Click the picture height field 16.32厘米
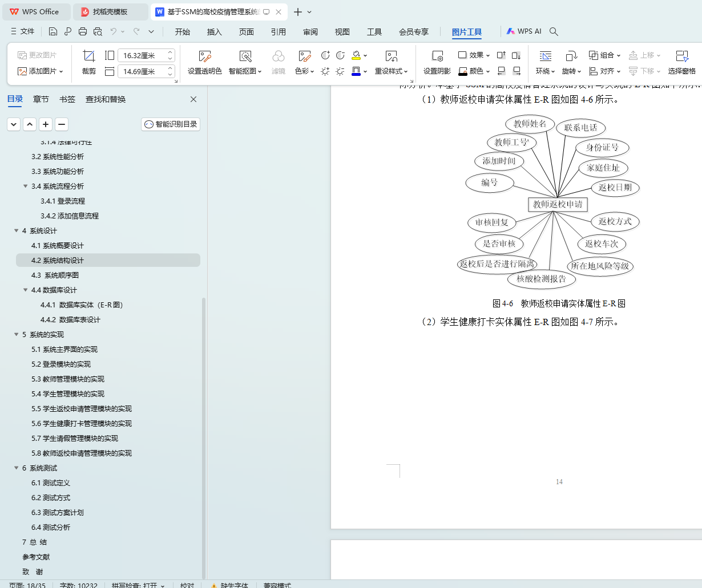Image resolution: width=702 pixels, height=588 pixels. click(146, 55)
